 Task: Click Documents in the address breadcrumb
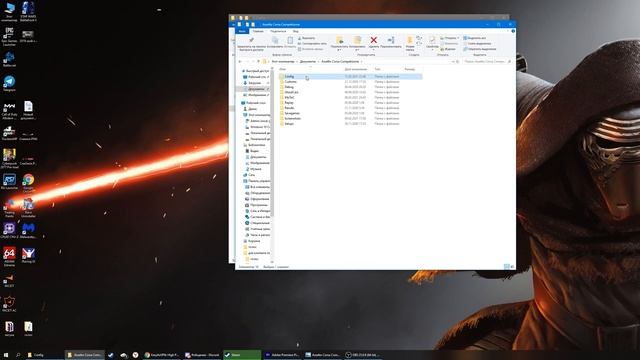pyautogui.click(x=308, y=61)
